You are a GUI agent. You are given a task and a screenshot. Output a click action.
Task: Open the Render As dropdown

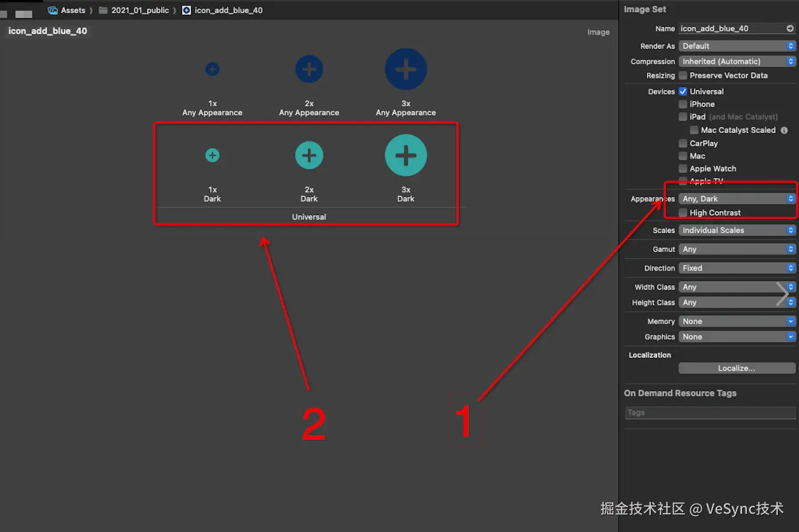coord(737,46)
